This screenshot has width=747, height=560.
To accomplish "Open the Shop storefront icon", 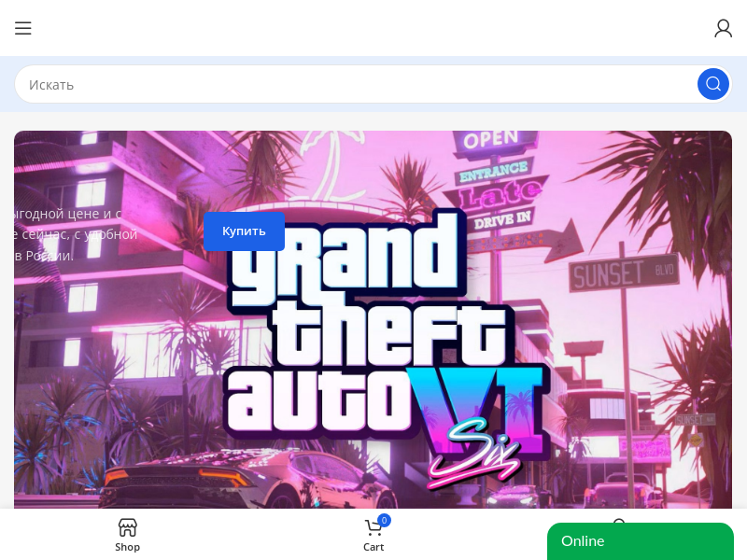I will pyautogui.click(x=127, y=527).
